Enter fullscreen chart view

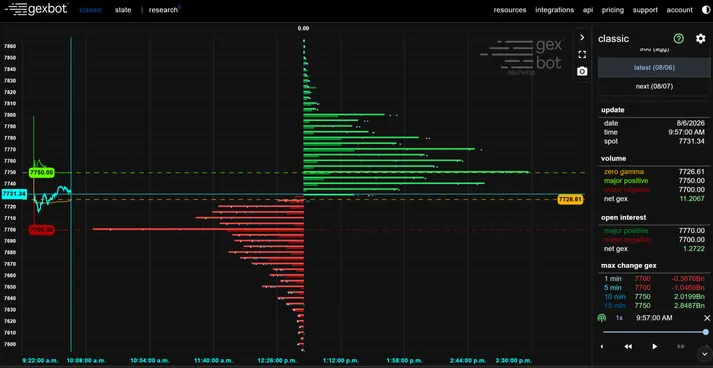tap(582, 55)
